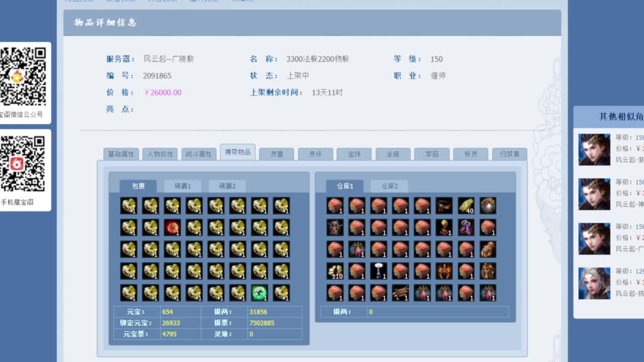Select the purple ribbon item in warehouse

tap(466, 227)
